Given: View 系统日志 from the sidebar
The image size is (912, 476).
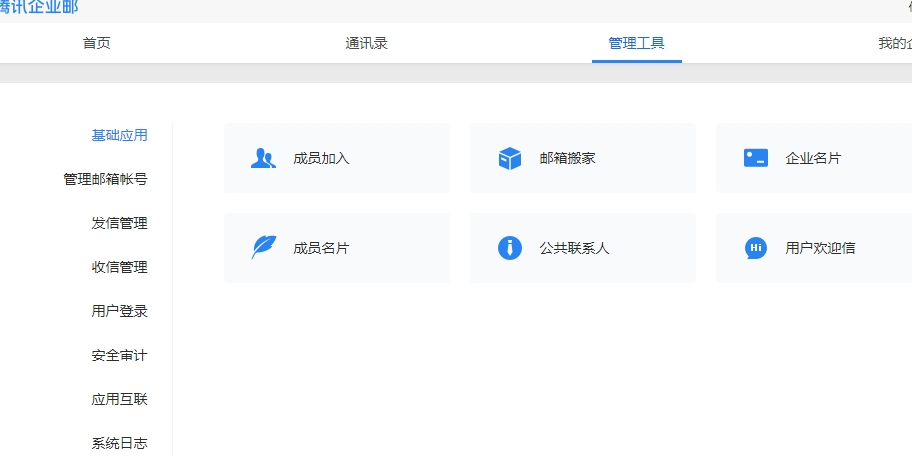Looking at the screenshot, I should [119, 443].
